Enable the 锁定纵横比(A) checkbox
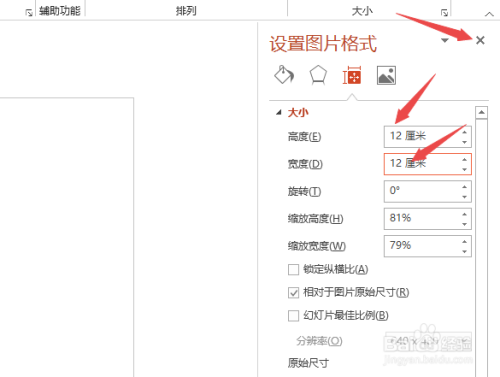 point(293,269)
